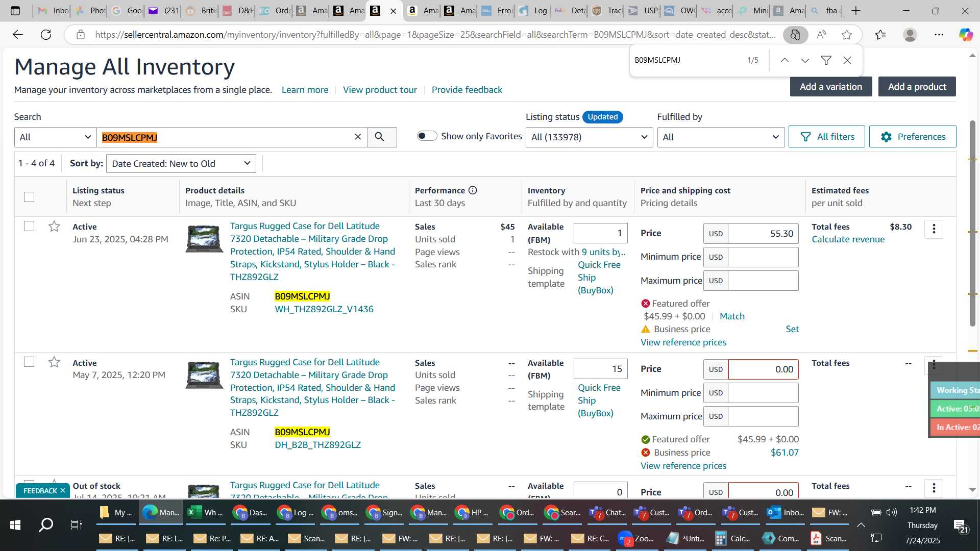Open View product tour link

380,90
